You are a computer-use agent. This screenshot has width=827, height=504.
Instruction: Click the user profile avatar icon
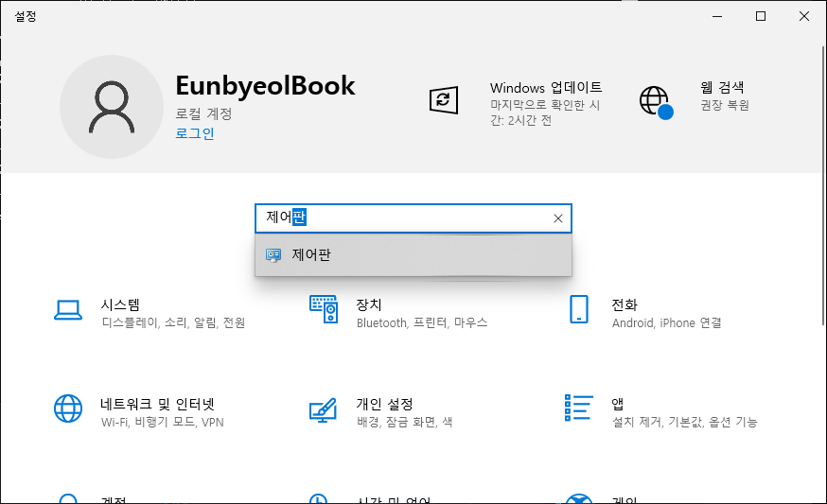coord(112,107)
